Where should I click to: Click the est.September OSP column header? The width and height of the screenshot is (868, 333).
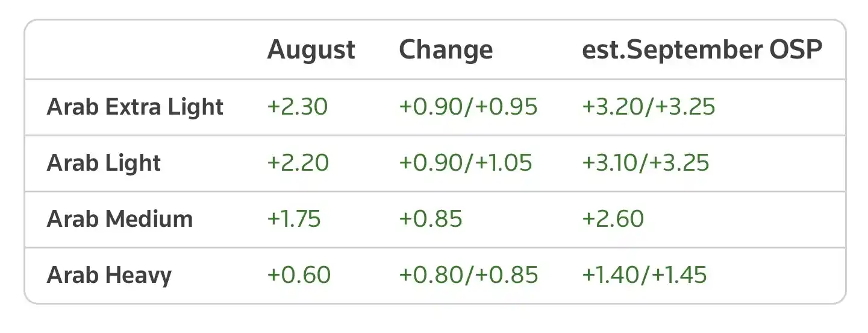point(702,51)
